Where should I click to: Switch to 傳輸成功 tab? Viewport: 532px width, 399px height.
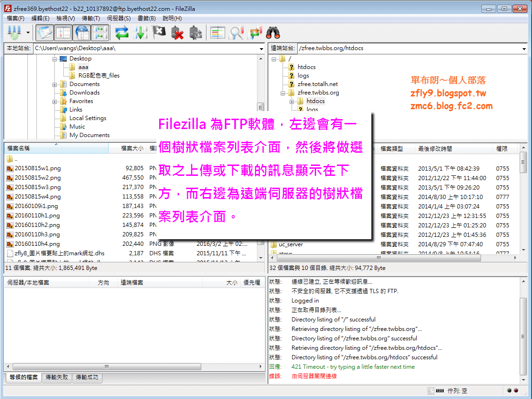[87, 377]
